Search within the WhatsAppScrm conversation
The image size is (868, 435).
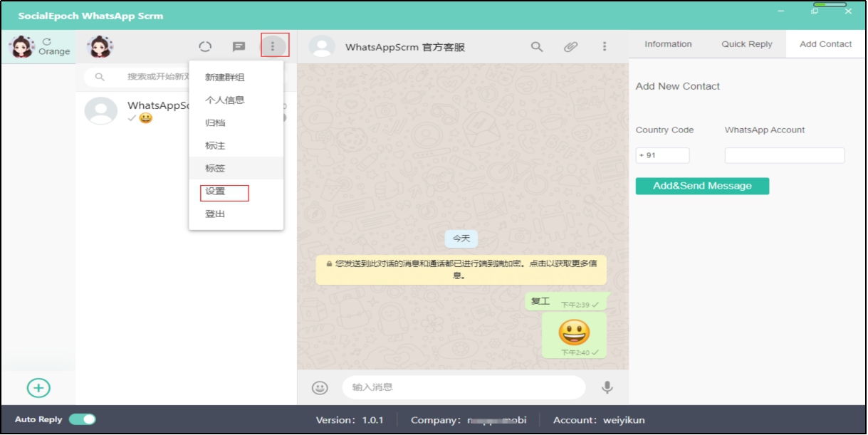[537, 47]
